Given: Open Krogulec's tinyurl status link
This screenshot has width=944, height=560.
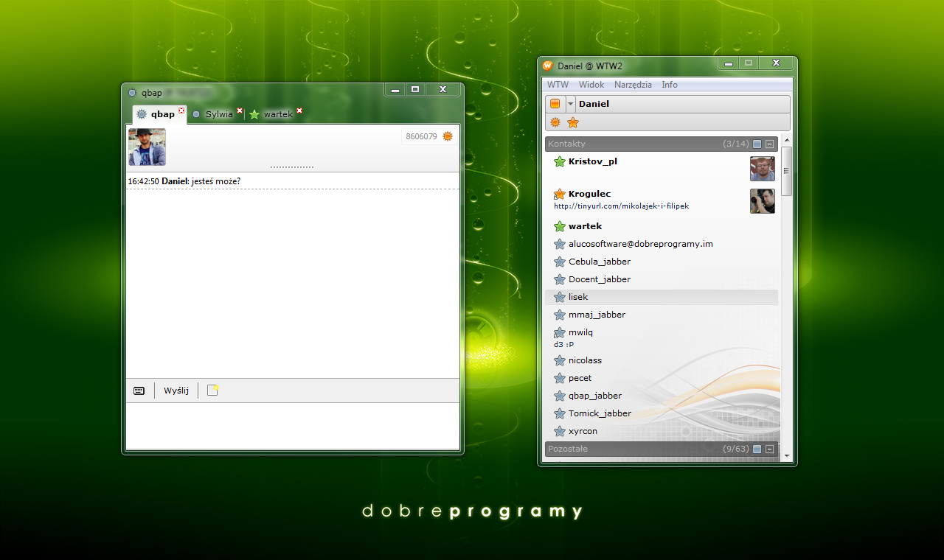Looking at the screenshot, I should 622,206.
